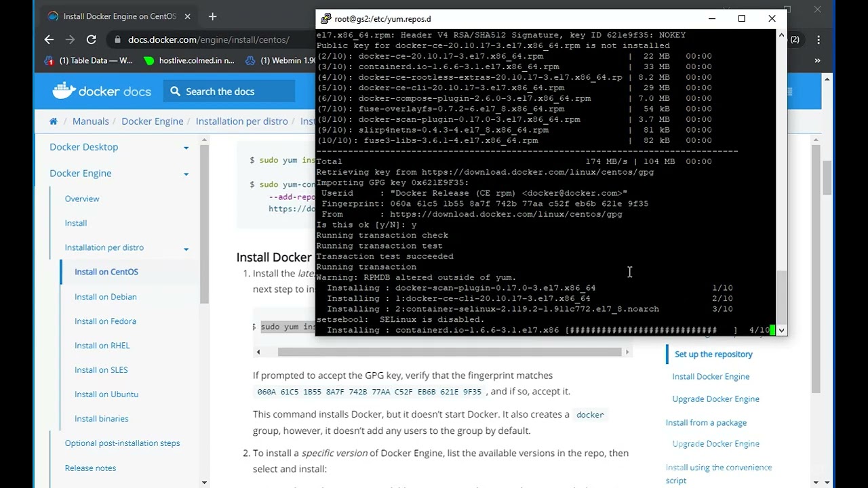Click the PuTTY title root@gs2:/etc/yum.repos.d
The height and width of the screenshot is (488, 868).
(382, 19)
